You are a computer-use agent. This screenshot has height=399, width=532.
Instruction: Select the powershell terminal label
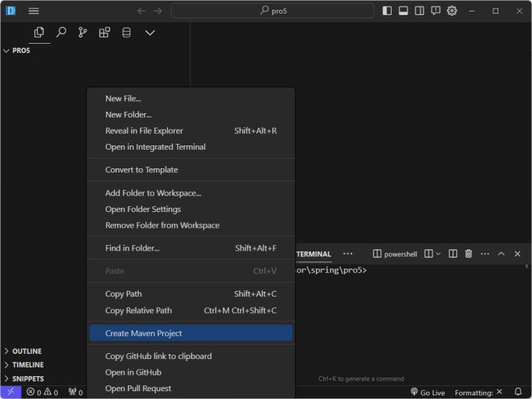[395, 254]
